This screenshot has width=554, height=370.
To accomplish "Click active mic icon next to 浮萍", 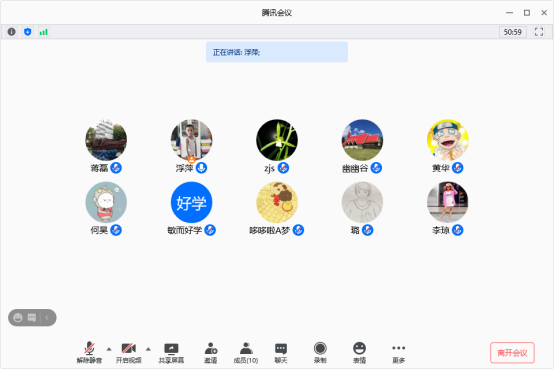I will coord(201,168).
